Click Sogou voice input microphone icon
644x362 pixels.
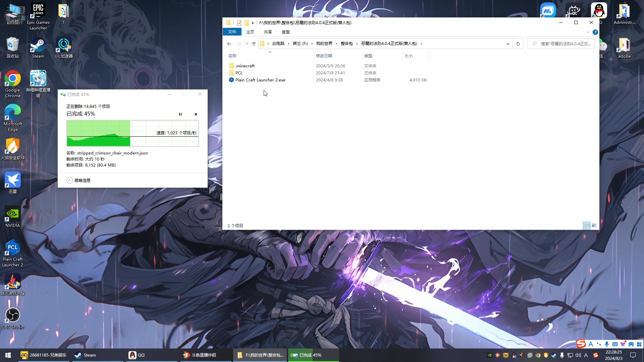tap(607, 344)
